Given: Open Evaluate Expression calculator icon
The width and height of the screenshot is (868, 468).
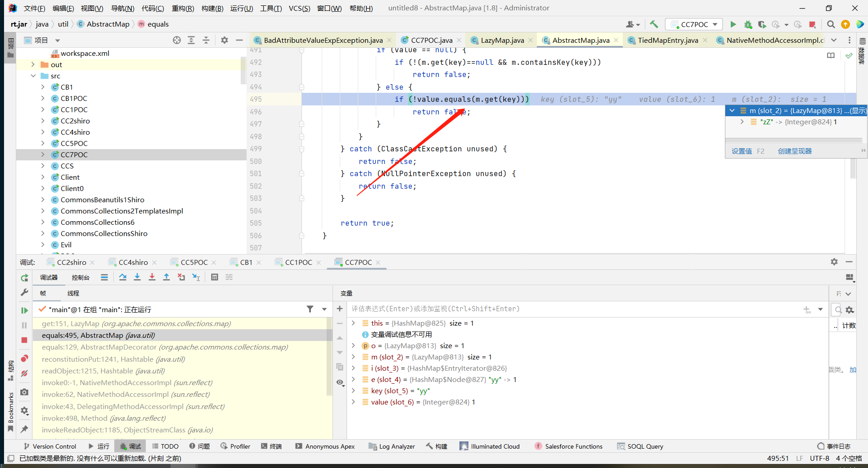Looking at the screenshot, I should [215, 277].
